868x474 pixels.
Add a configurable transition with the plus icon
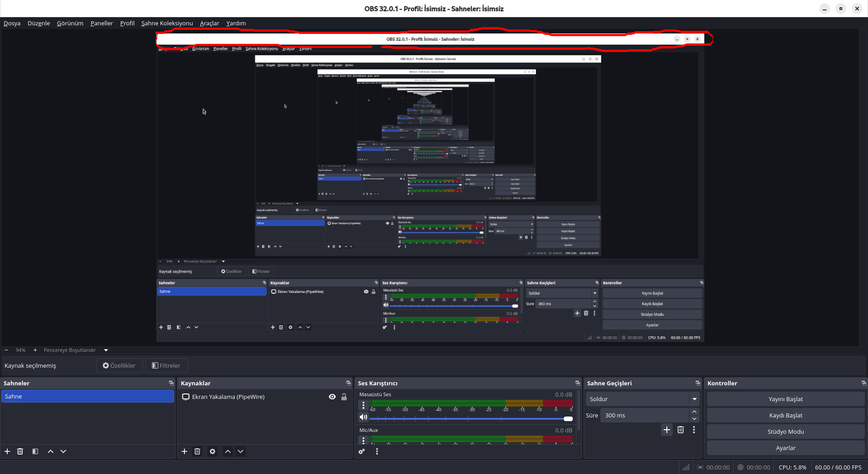point(667,430)
